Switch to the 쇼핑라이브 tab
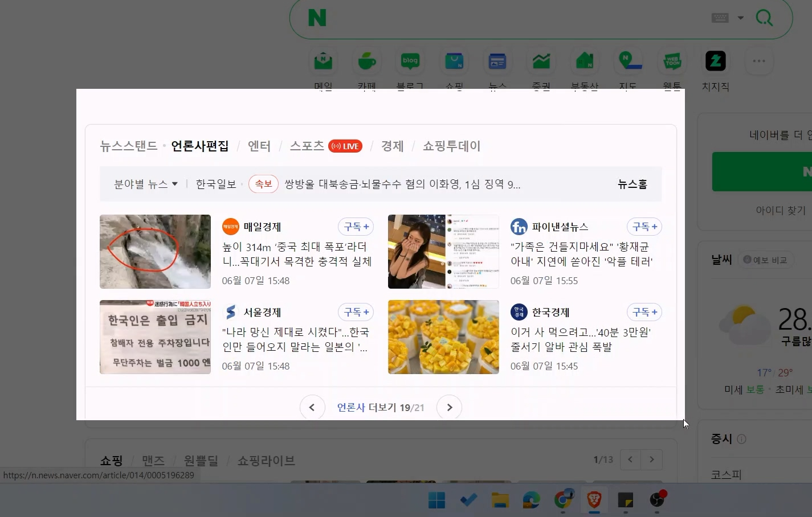The height and width of the screenshot is (517, 812). (x=266, y=460)
